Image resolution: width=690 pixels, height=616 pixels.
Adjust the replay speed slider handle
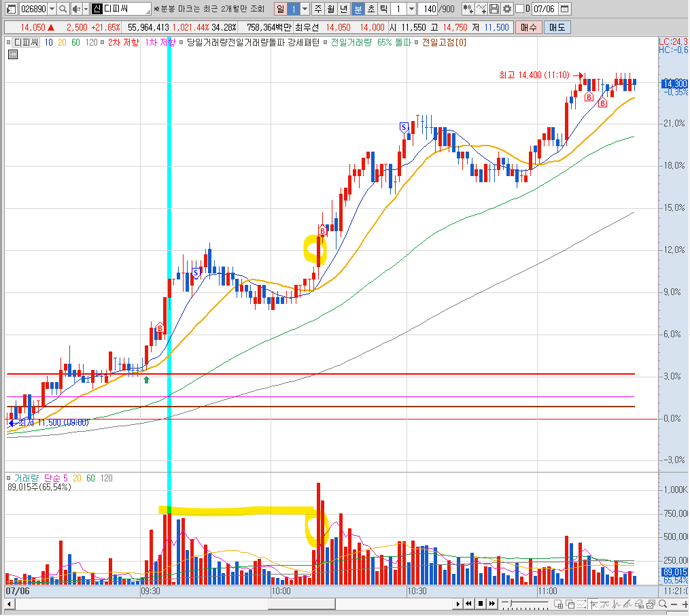[511, 603]
